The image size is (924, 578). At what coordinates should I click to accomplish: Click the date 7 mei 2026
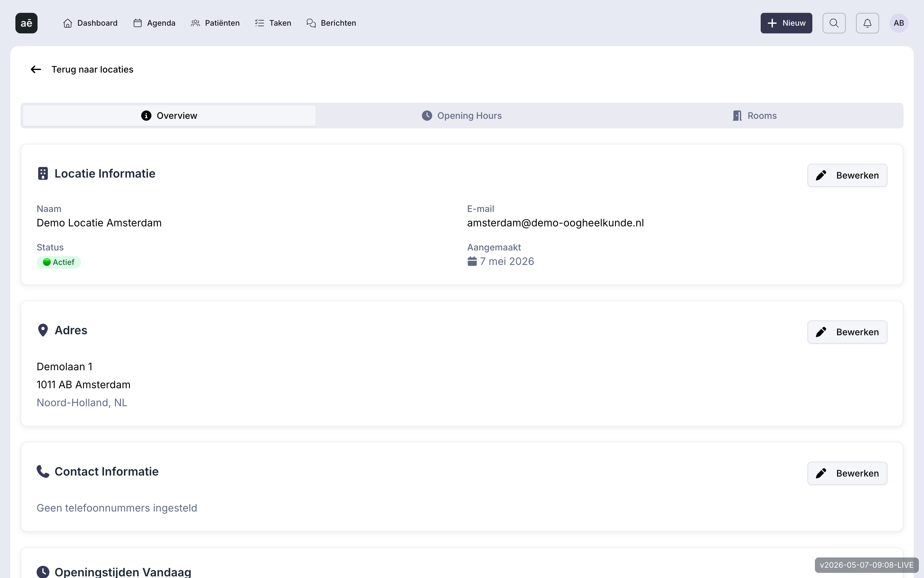pyautogui.click(x=507, y=261)
